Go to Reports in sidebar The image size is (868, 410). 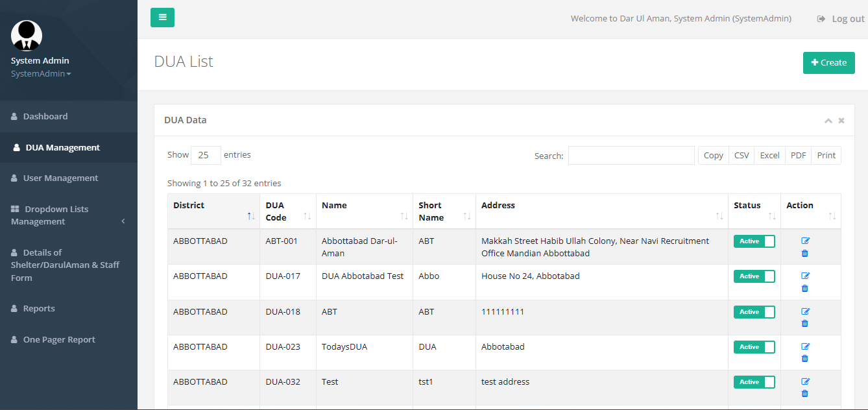39,309
